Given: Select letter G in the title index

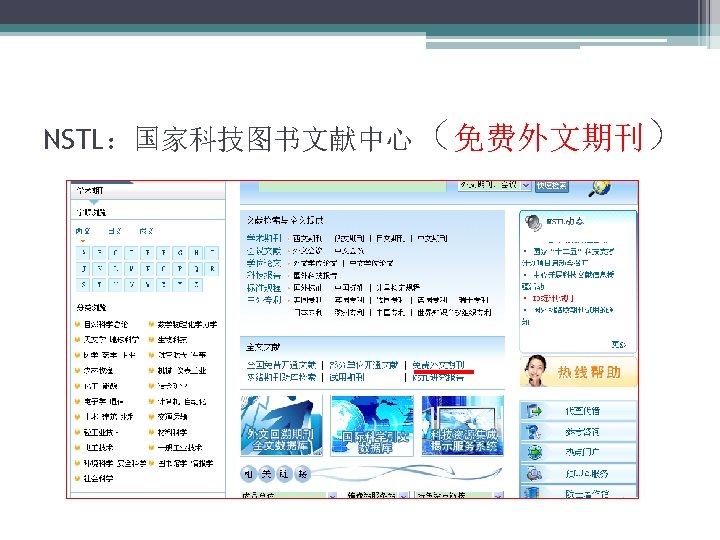Looking at the screenshot, I should click(180, 253).
